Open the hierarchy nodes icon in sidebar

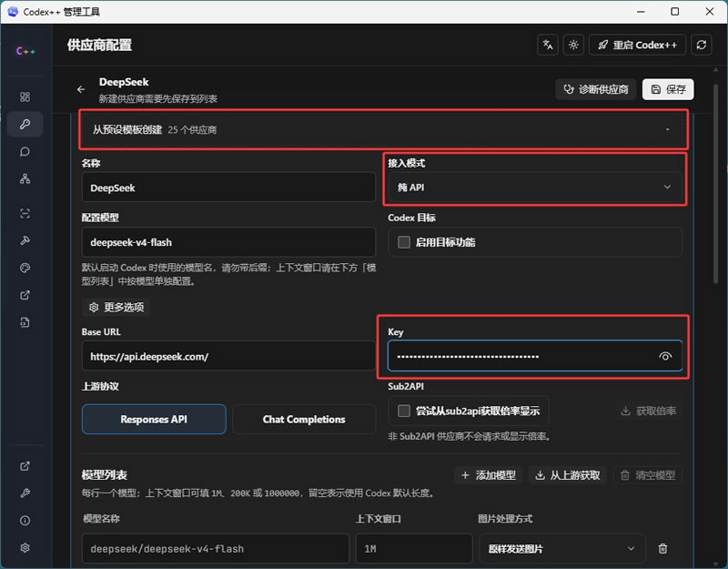coord(25,178)
